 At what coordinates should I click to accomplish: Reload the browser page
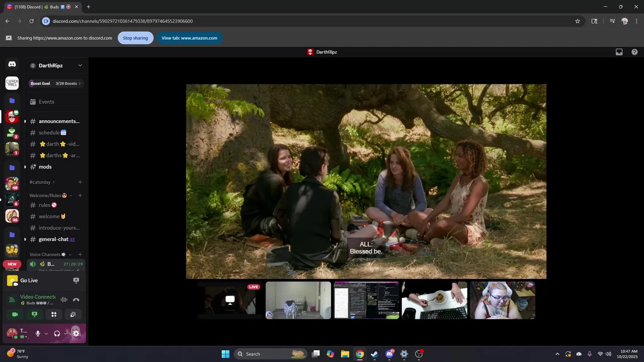pyautogui.click(x=31, y=21)
